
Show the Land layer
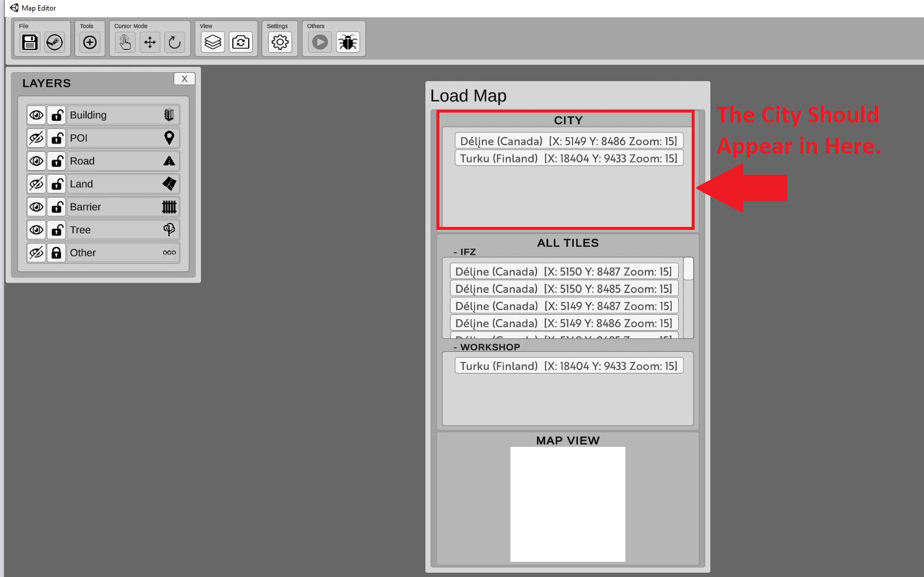tap(36, 184)
